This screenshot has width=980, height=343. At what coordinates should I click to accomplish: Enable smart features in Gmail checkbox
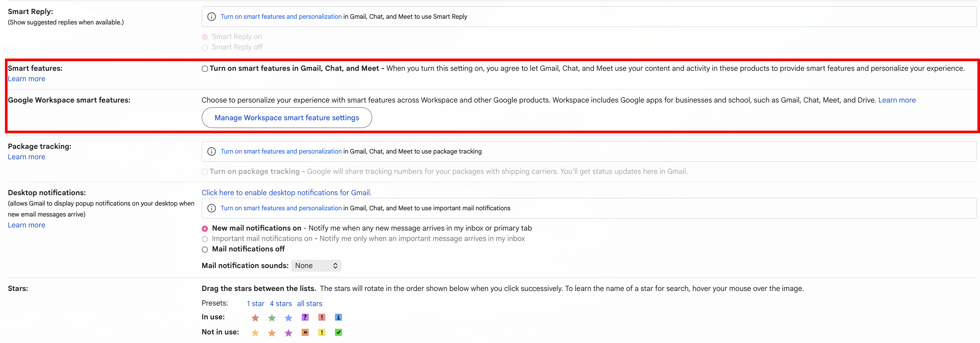(x=205, y=69)
